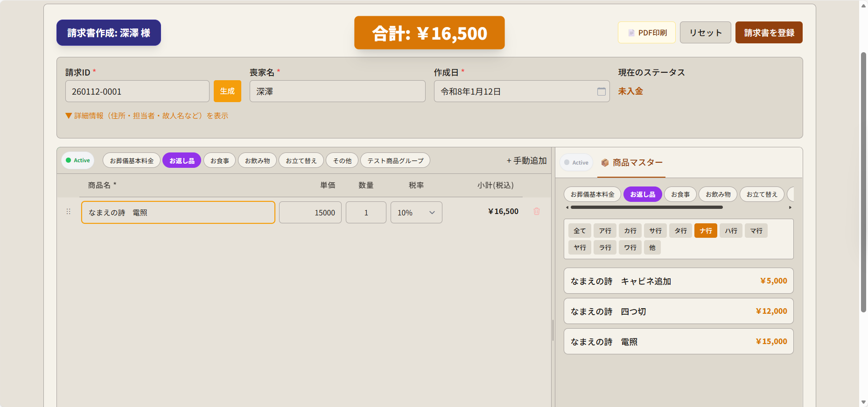Viewport: 868px width, 407px height.
Task: Select the ナ行 kana filter
Action: pos(705,231)
